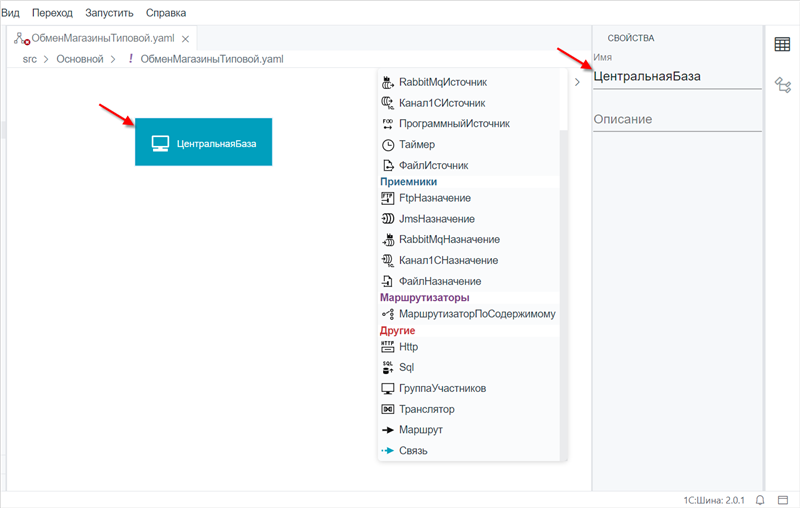The height and width of the screenshot is (508, 800).
Task: Collapse the palette with the chevron arrow
Action: click(x=577, y=82)
